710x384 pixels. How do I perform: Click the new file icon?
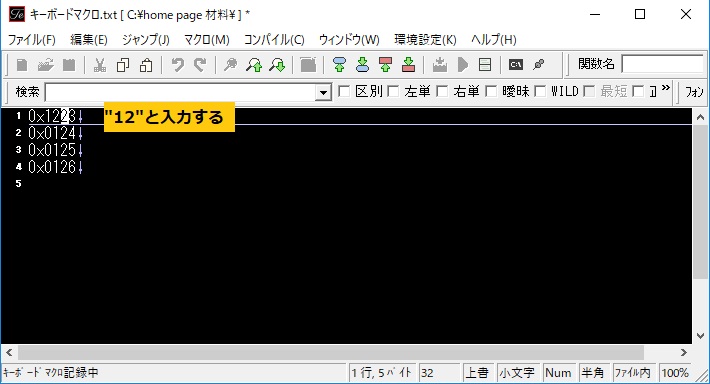[22, 65]
